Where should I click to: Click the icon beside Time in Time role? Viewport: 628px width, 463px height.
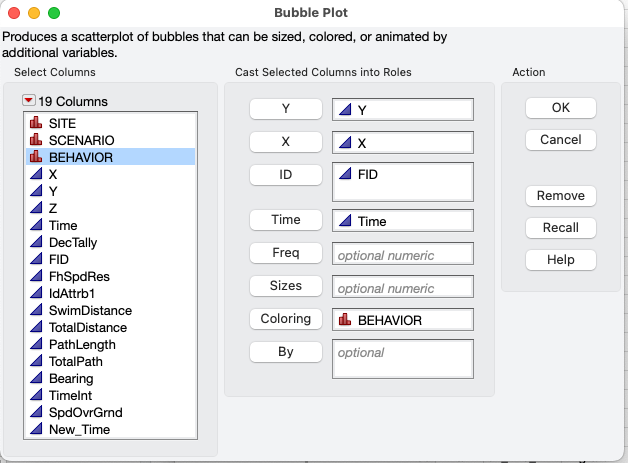[345, 221]
